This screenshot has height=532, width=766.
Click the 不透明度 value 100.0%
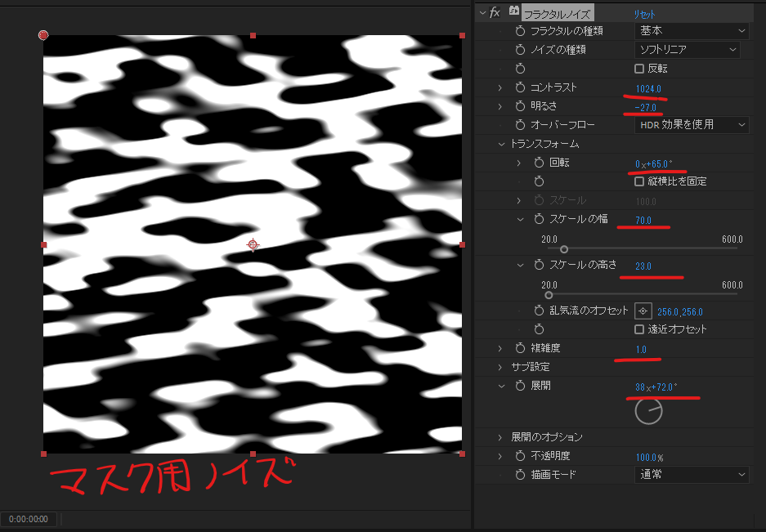click(649, 458)
